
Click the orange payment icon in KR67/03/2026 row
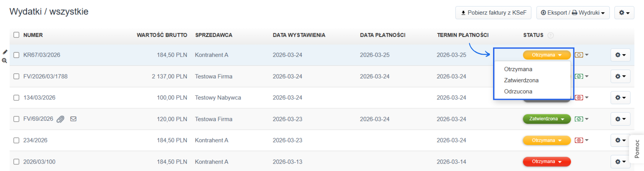[579, 55]
